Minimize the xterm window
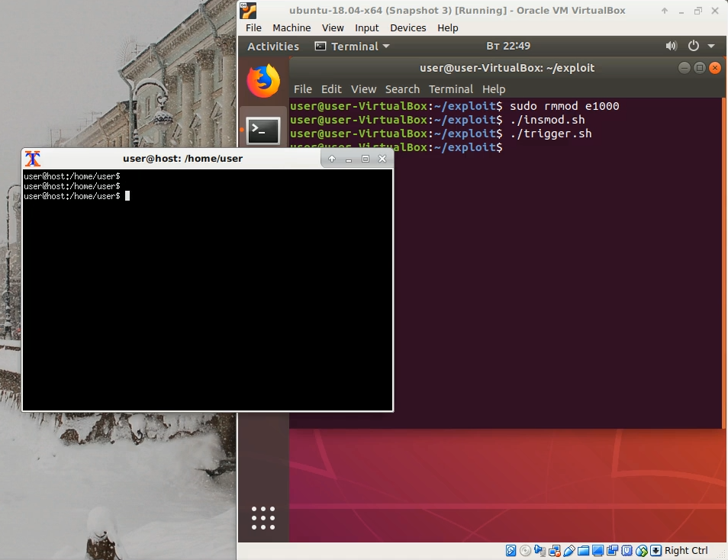 (x=349, y=159)
